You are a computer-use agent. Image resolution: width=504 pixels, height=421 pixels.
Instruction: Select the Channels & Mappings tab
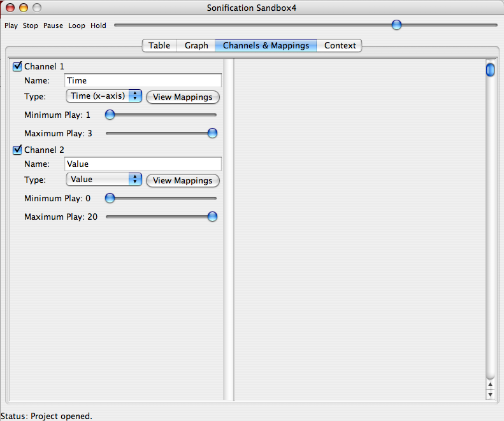pyautogui.click(x=266, y=45)
